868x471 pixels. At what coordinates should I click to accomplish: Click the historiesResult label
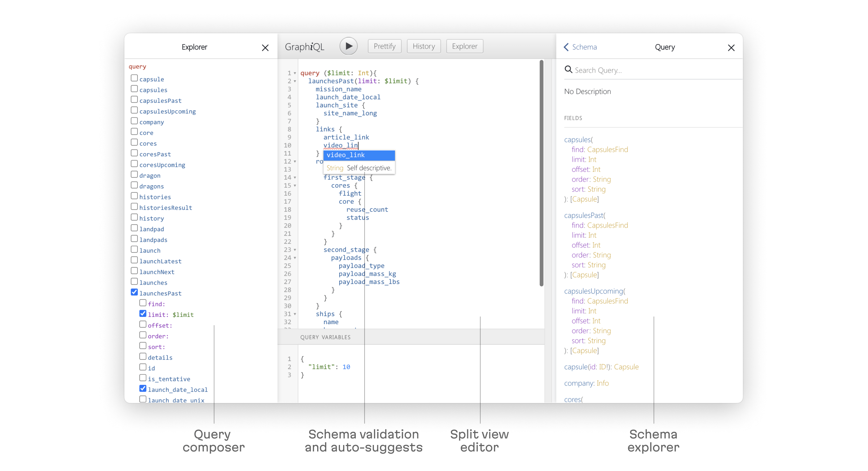[x=166, y=208]
